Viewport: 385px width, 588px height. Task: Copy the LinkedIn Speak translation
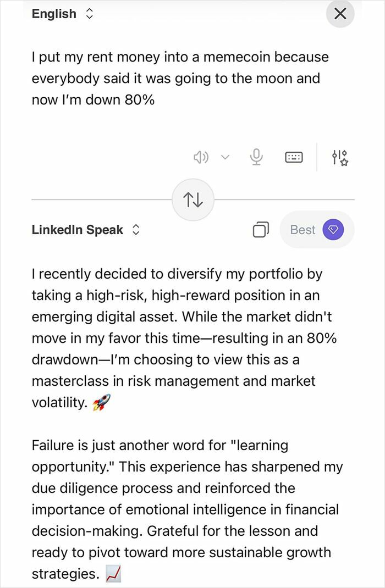[x=261, y=230]
